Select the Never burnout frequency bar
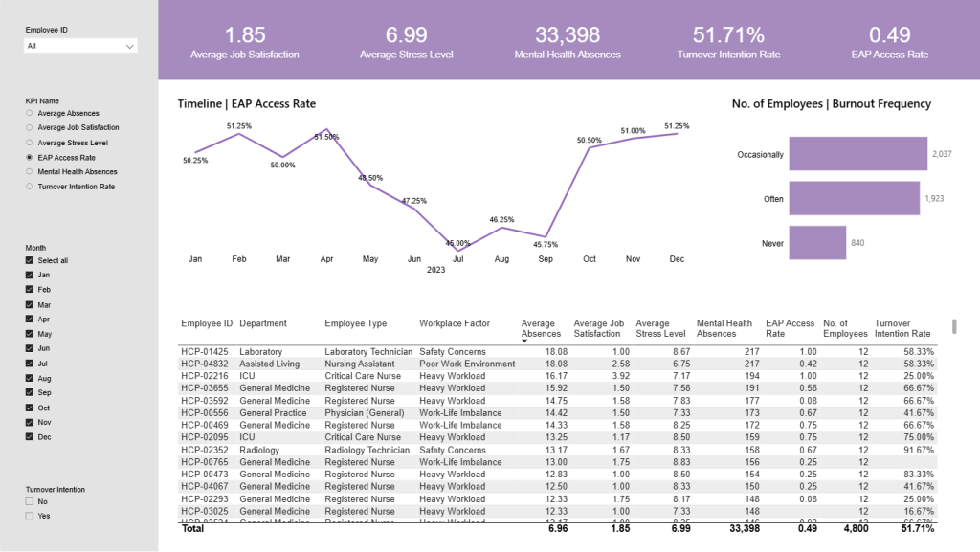This screenshot has width=980, height=552. pos(818,243)
